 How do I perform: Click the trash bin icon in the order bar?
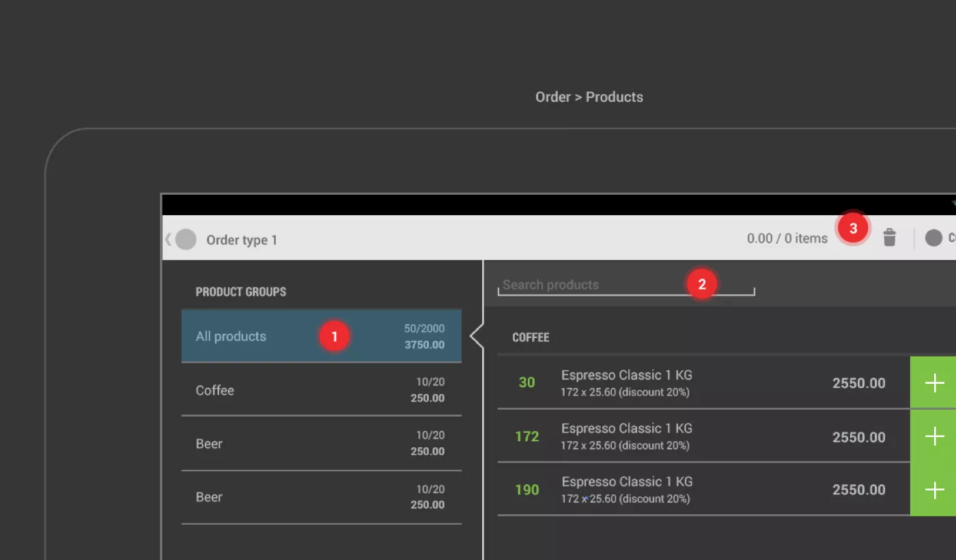pos(889,238)
